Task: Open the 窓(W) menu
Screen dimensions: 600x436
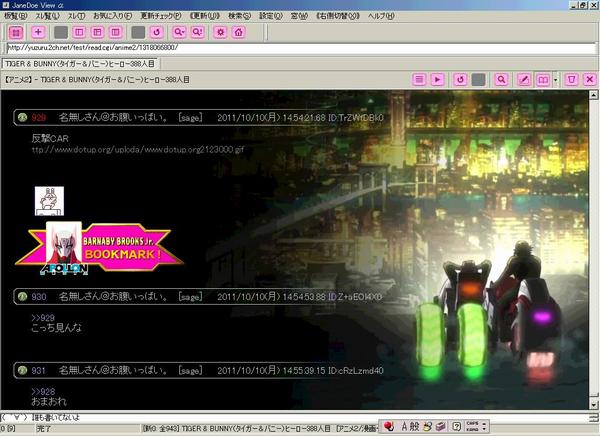Action: [299, 16]
